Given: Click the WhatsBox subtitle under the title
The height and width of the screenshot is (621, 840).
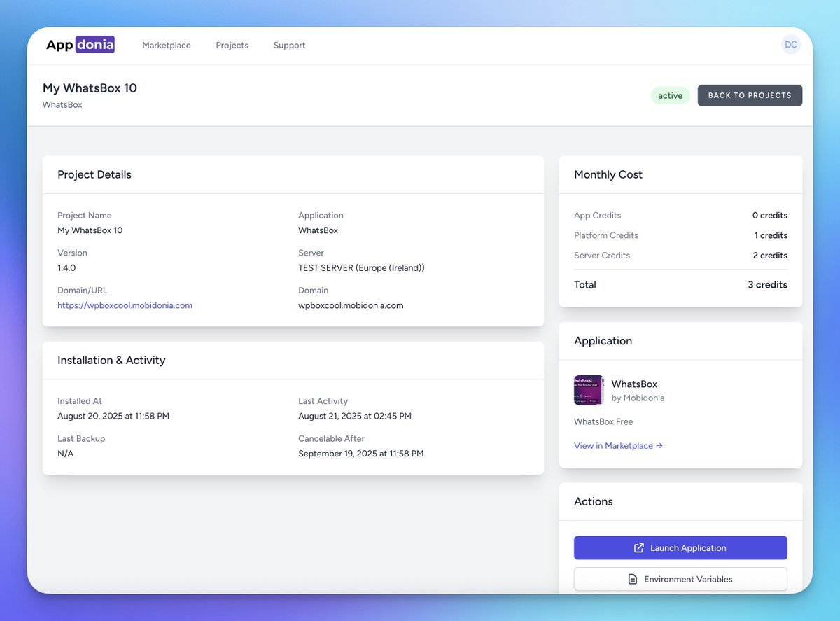Looking at the screenshot, I should click(62, 105).
